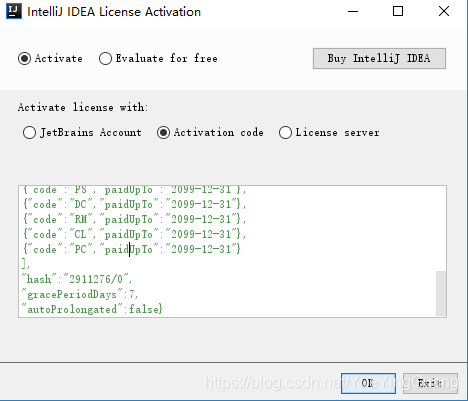Click the Buy IntelliJ IDEA button

click(x=379, y=59)
